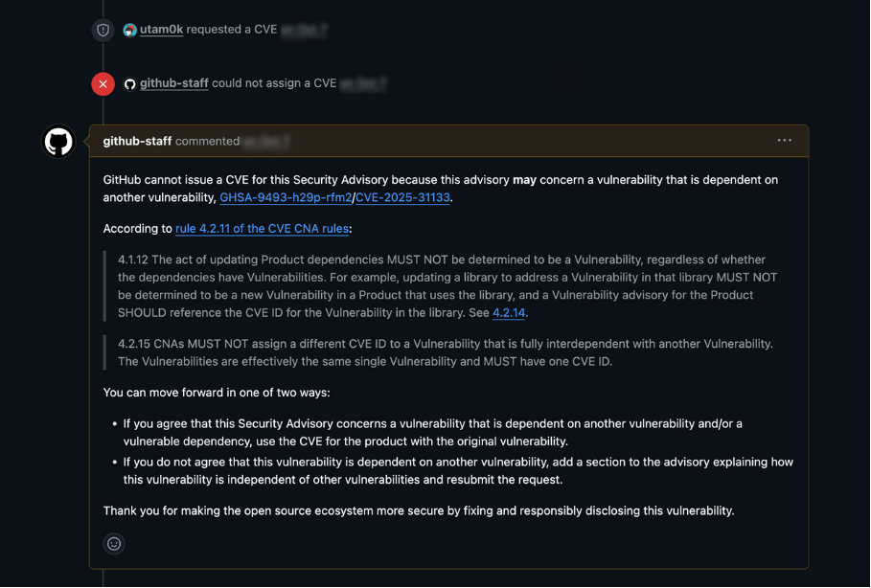Screen dimensions: 871x588
Task: Click github-staff's name in the comment header
Action: click(x=136, y=140)
